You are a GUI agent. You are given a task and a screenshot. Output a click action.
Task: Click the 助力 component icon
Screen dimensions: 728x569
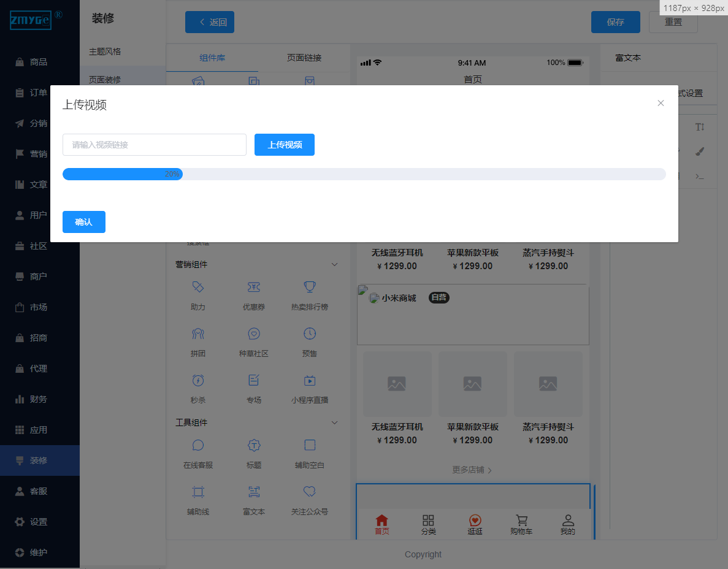click(198, 288)
